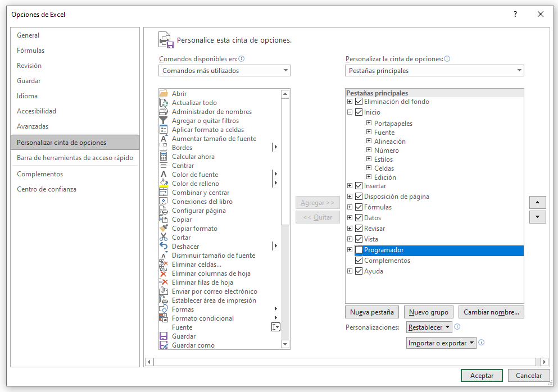Toggle the Revisar tab checkbox
Viewport: 558px width, 392px height.
359,229
